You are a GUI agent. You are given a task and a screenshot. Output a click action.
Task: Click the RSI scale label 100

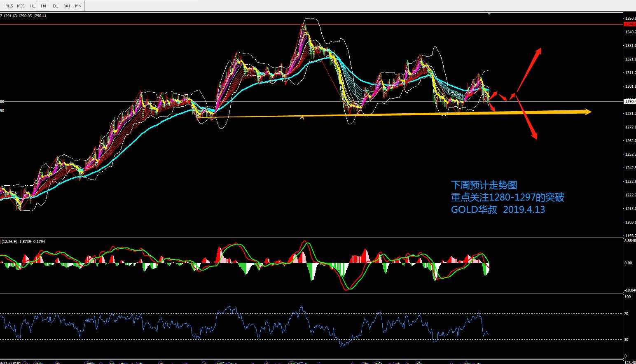coord(628,297)
